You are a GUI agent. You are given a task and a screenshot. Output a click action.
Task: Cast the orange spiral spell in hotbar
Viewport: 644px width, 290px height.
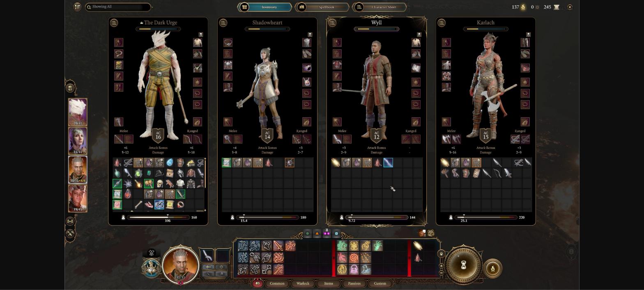[x=354, y=258]
